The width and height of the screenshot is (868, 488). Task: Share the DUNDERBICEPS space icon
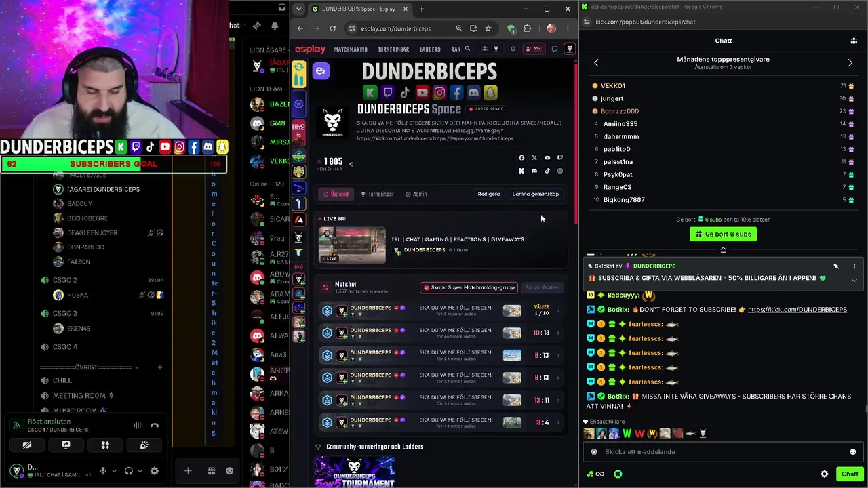click(x=351, y=164)
